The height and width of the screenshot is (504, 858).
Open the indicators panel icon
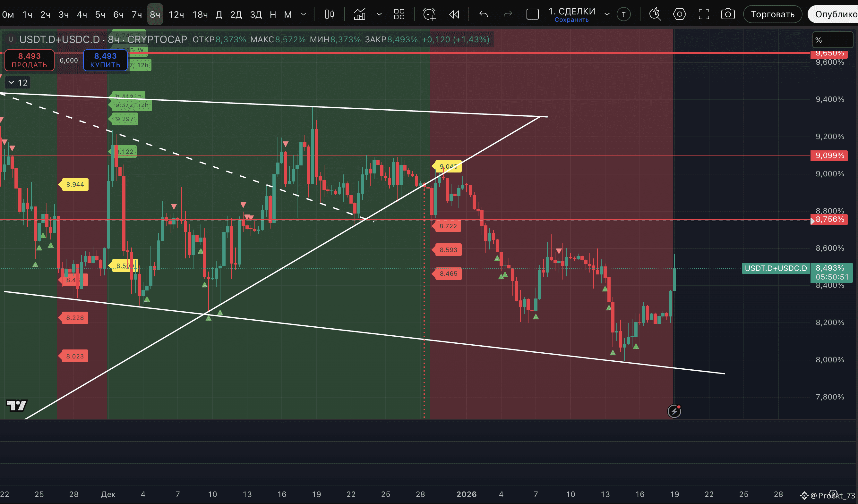(360, 14)
